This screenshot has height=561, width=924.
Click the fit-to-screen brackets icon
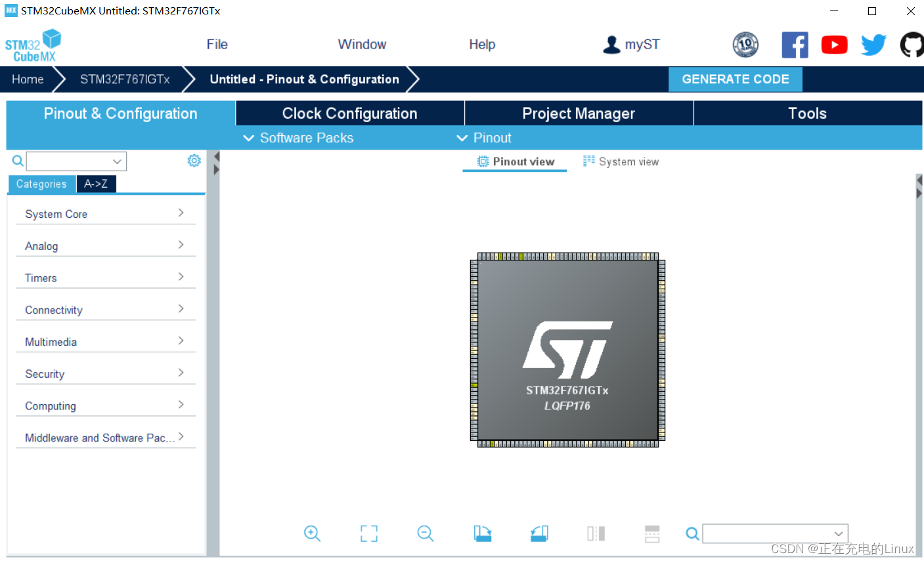coord(369,533)
